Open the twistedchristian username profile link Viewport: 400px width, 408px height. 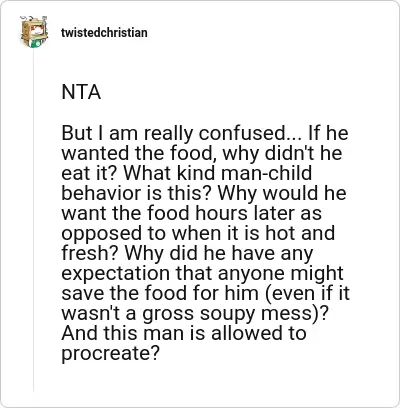[104, 33]
